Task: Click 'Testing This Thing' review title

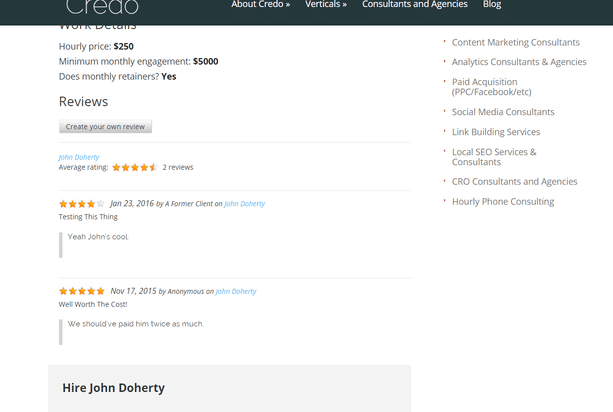Action: coord(88,217)
